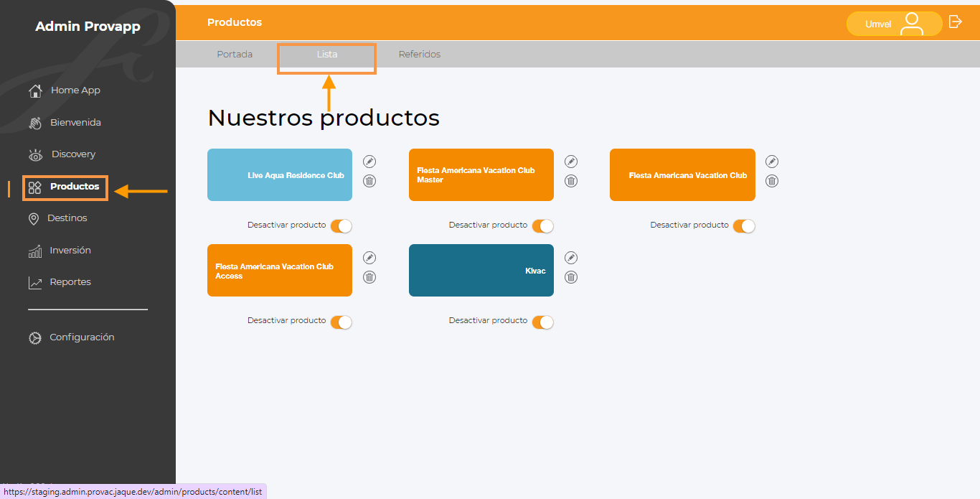Click the Destinos location pin icon
This screenshot has width=980, height=499.
pos(34,219)
